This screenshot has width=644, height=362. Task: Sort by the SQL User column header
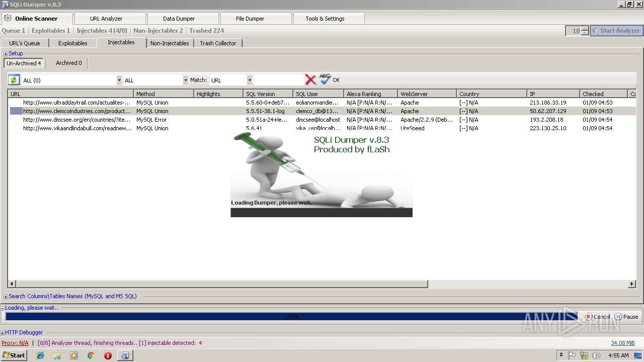point(318,94)
